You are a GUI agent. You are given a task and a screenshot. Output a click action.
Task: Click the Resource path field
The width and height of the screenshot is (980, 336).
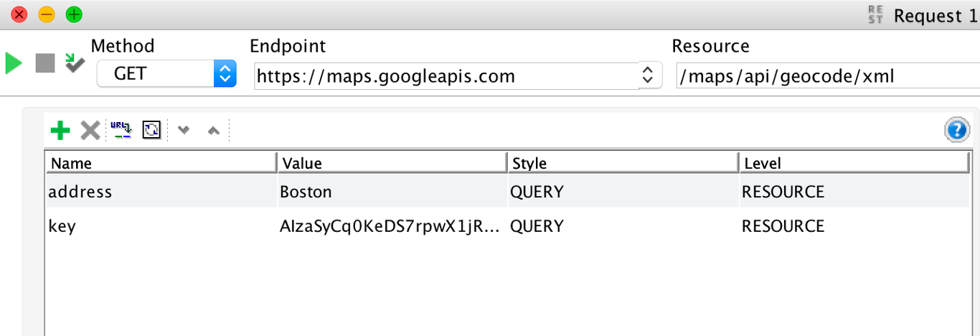click(x=827, y=75)
